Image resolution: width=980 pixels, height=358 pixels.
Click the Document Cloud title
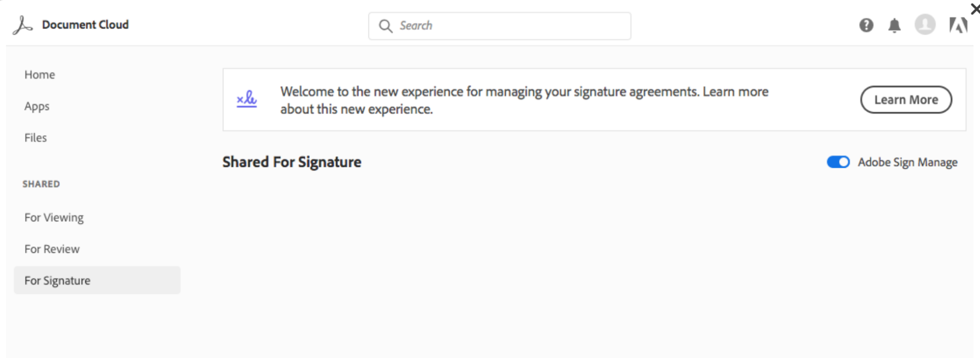(x=85, y=24)
